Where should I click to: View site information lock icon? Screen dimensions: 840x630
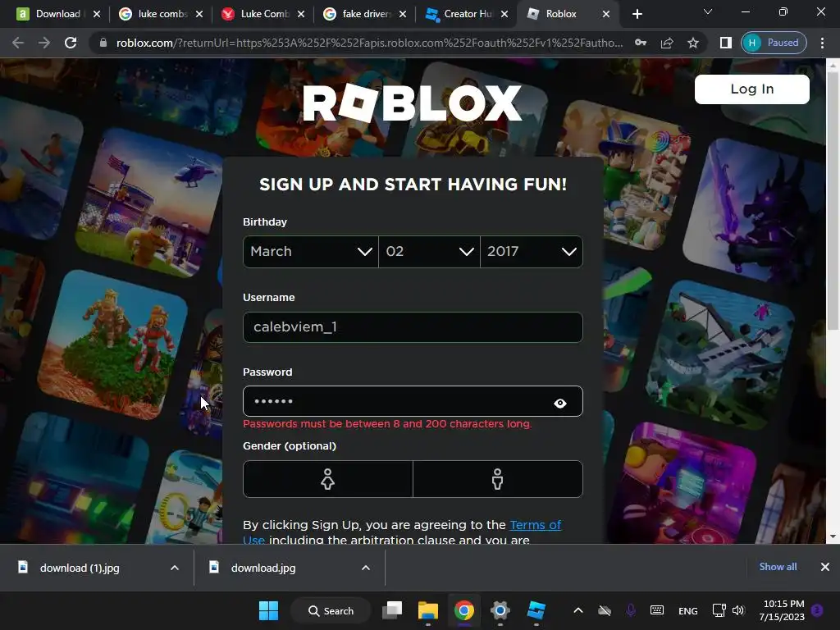[x=103, y=43]
